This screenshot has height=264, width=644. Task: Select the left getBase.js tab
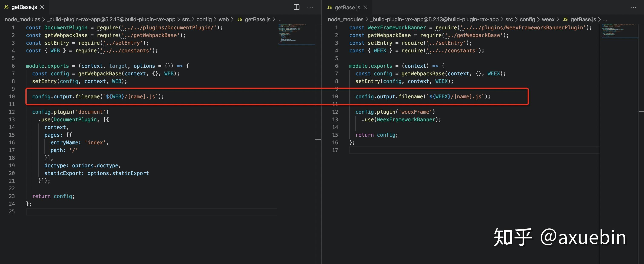24,7
